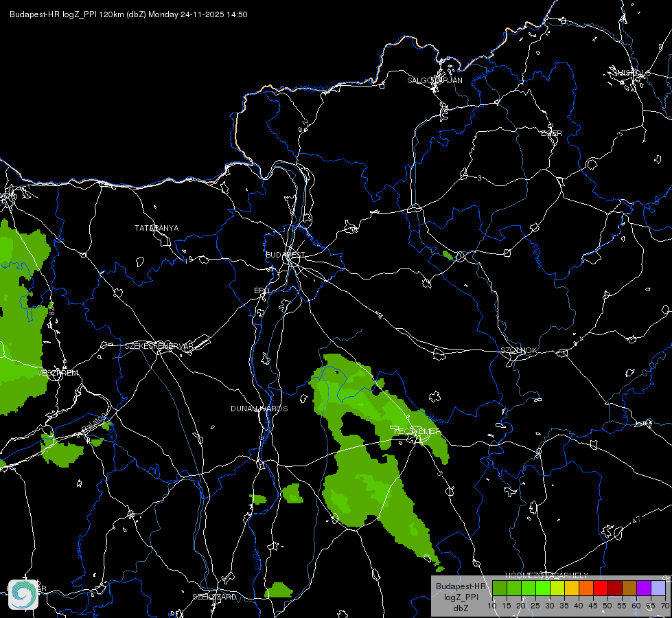Viewport: 672px width, 618px height.
Task: Click the legend tick value 70
Action: [x=664, y=606]
